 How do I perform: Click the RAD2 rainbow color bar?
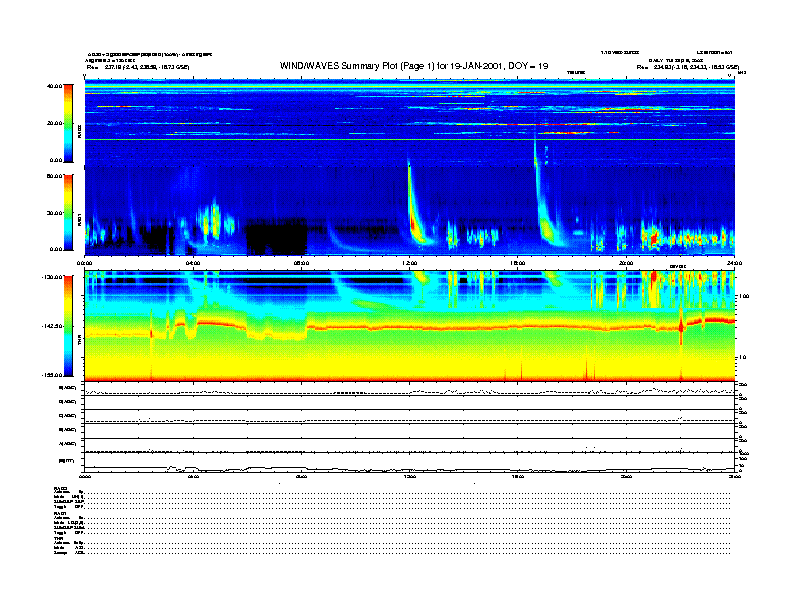(x=68, y=123)
